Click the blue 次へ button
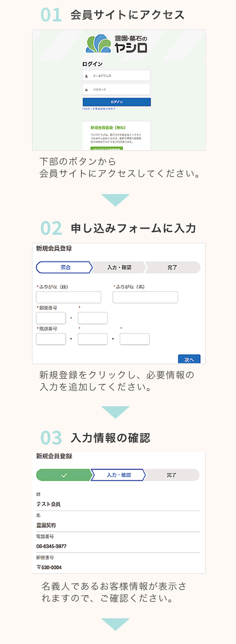The width and height of the screenshot is (236, 644). pos(189,359)
